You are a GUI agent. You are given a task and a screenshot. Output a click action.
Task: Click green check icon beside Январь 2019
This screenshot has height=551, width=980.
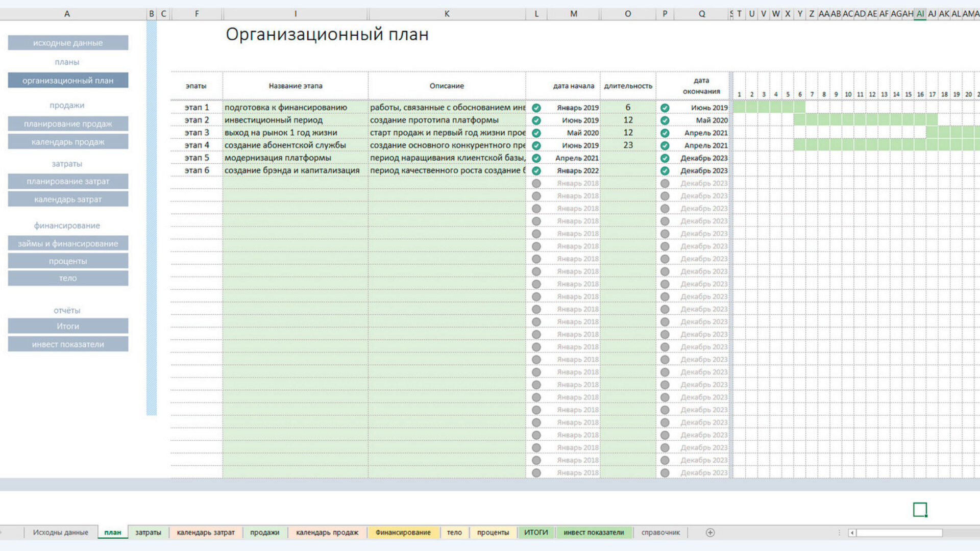tap(536, 108)
